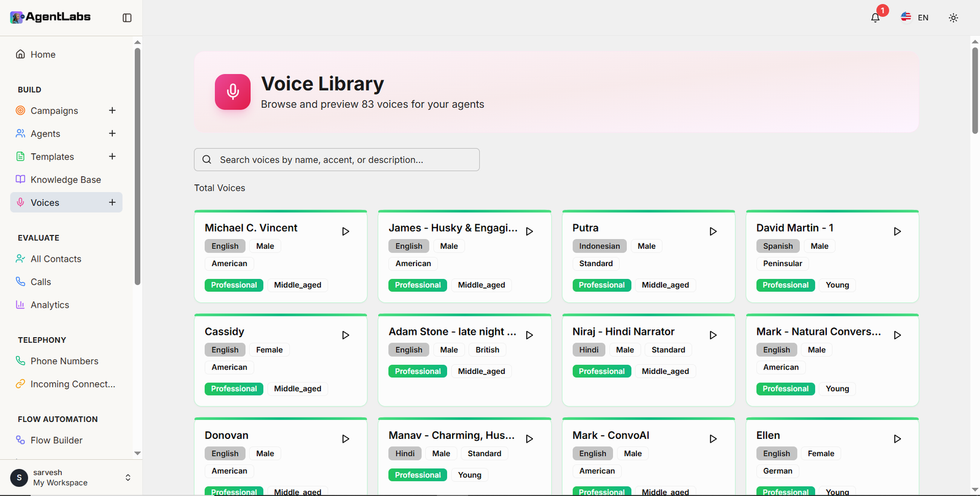Play Adam Stone late night voice preview
The height and width of the screenshot is (496, 980).
[x=529, y=335]
